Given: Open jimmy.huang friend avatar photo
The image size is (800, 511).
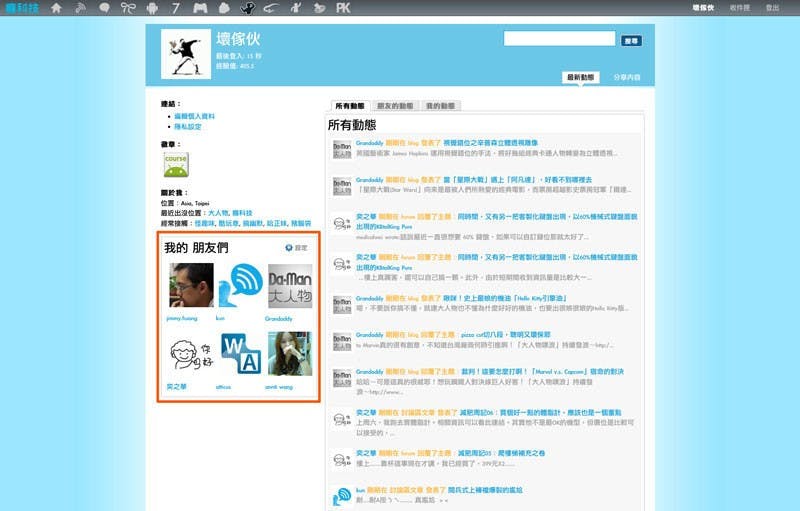Looking at the screenshot, I should tap(191, 285).
